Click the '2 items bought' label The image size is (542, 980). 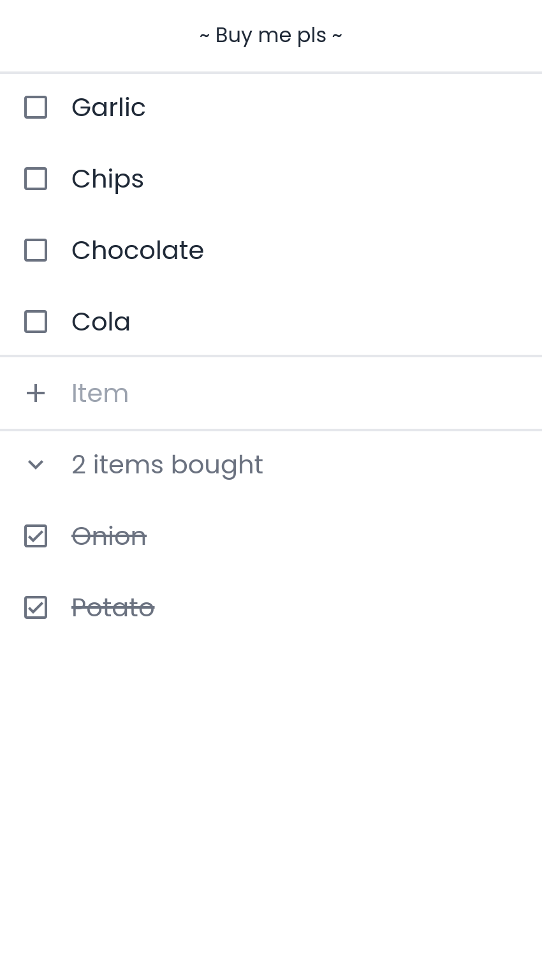coord(167,464)
